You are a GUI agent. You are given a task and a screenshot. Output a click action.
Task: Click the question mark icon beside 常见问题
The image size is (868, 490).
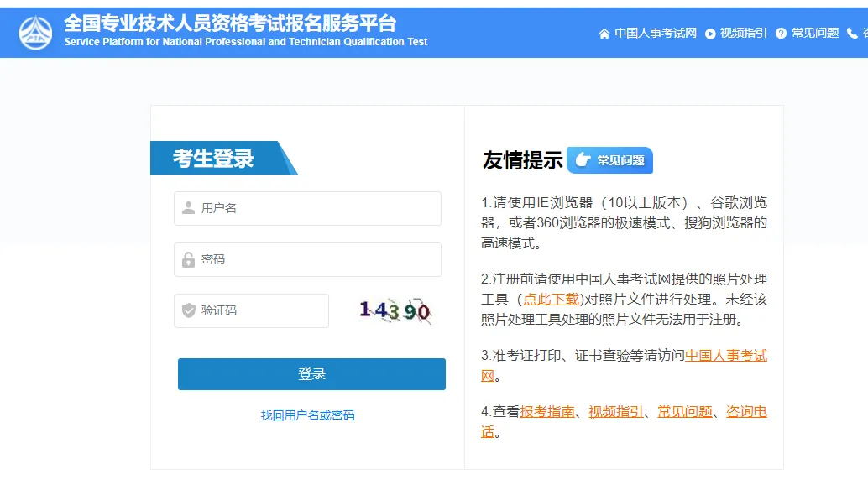pos(781,34)
